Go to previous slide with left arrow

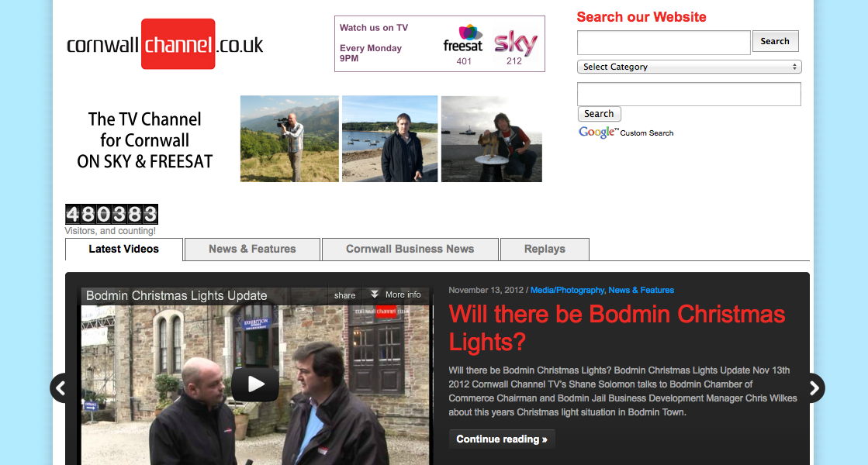(x=60, y=388)
